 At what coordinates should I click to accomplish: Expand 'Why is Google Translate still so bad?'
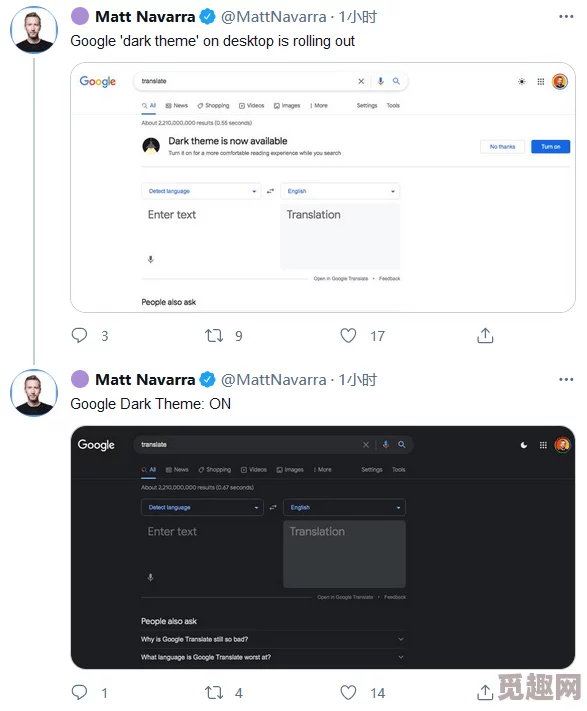272,639
